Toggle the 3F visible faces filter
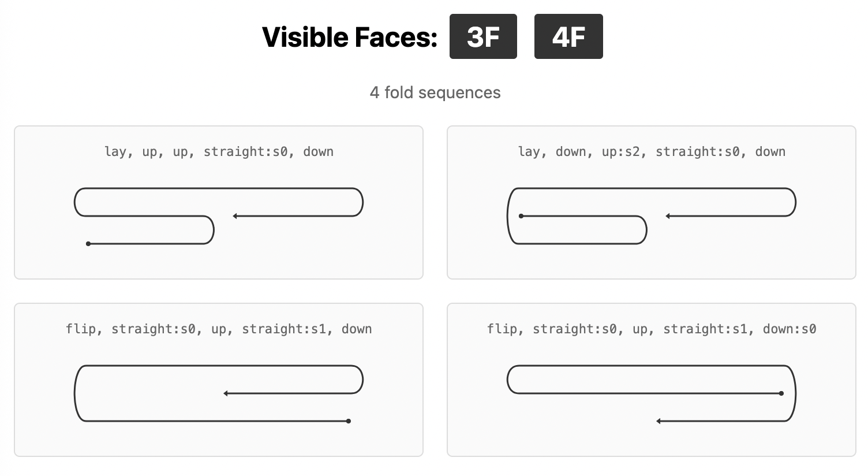Screen dimensions: 868x476 [483, 36]
